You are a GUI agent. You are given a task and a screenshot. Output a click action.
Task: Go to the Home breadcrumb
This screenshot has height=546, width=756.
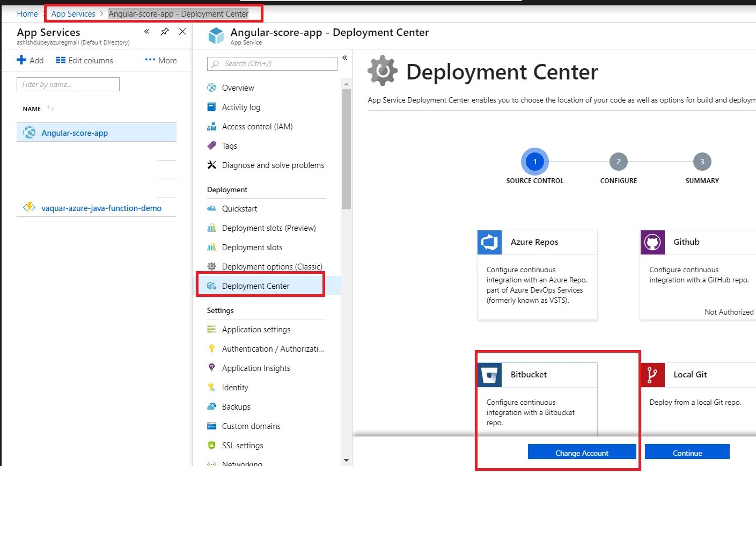point(27,14)
